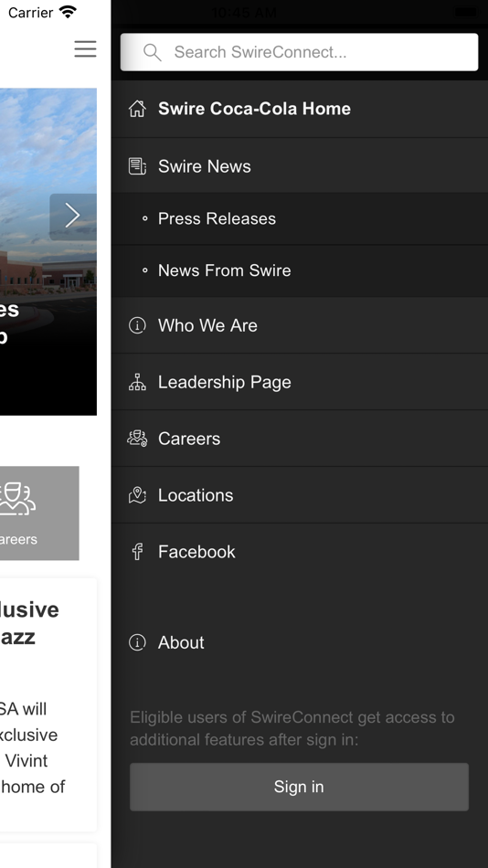Click the Facebook logo icon

[137, 551]
